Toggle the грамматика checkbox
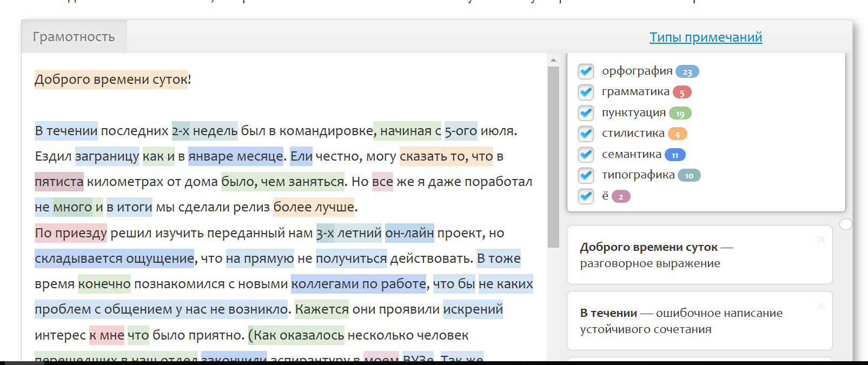This screenshot has height=365, width=868. tap(586, 92)
